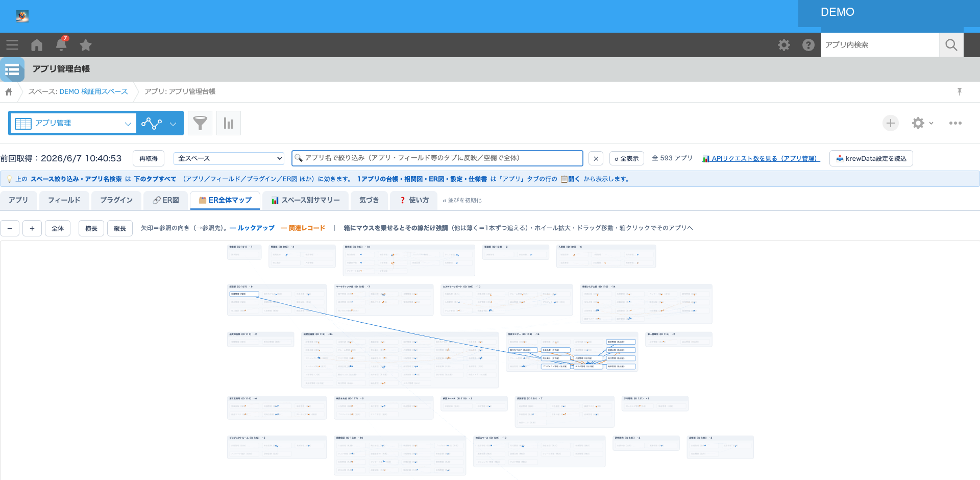The width and height of the screenshot is (980, 480).
Task: Open the 全スペース space selector
Action: pyautogui.click(x=229, y=158)
